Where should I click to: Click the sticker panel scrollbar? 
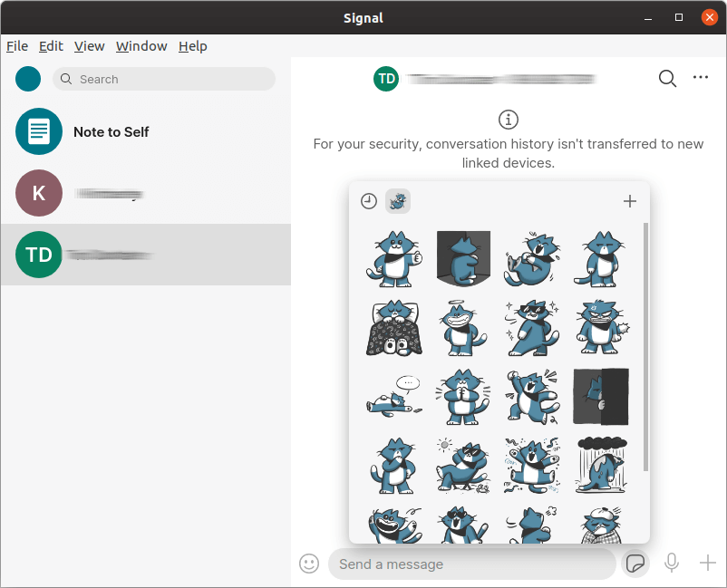pyautogui.click(x=645, y=347)
